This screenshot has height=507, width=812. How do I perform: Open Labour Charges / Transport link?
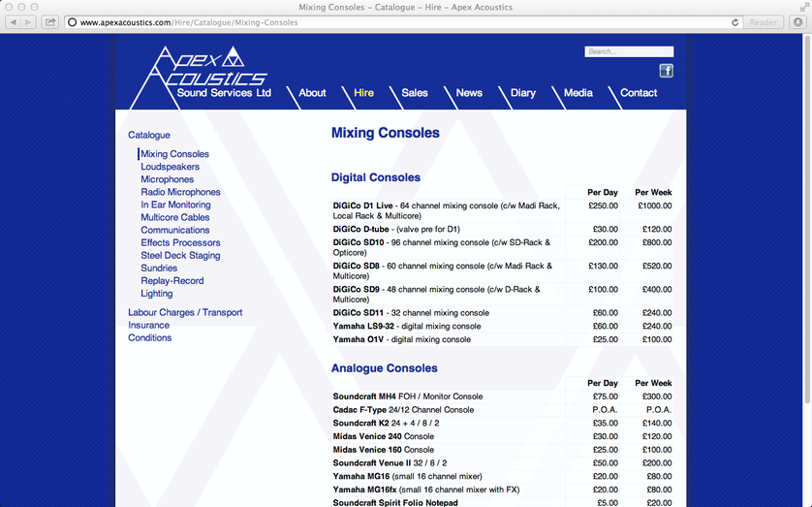[185, 312]
